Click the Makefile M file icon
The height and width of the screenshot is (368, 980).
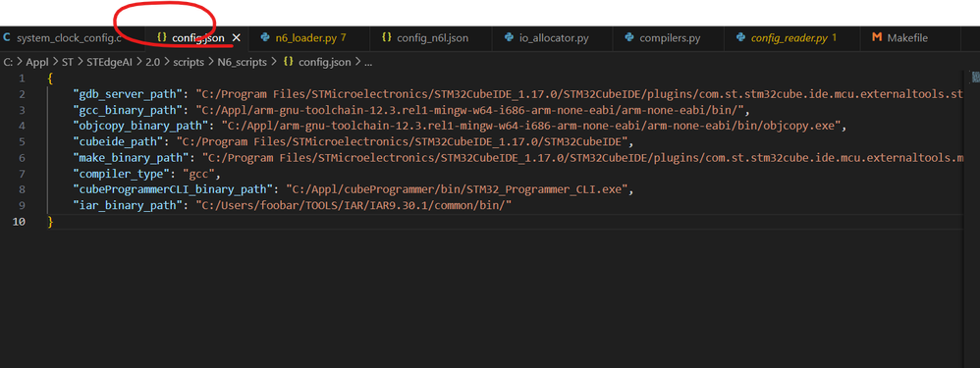point(876,37)
